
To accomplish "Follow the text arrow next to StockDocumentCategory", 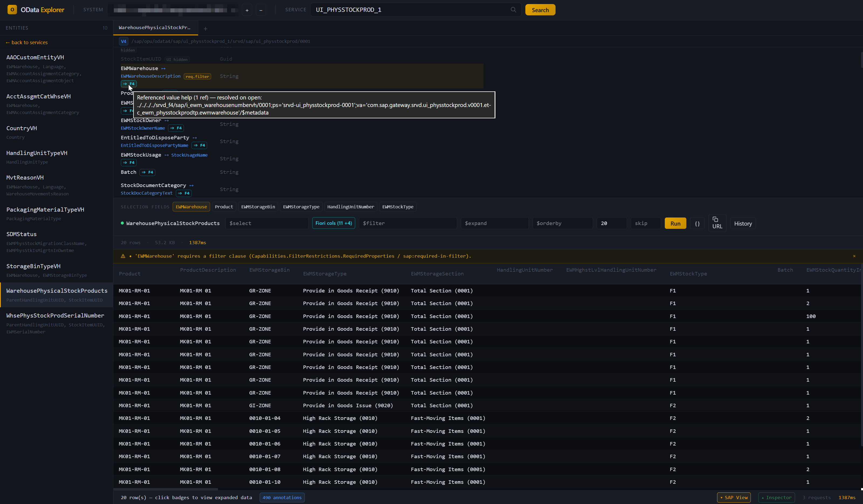I will tap(191, 185).
